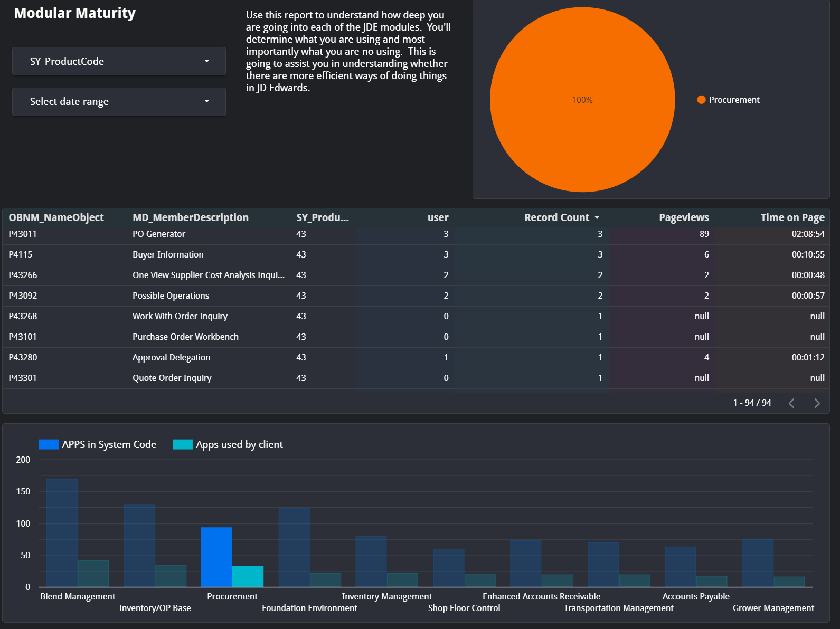Select the teal Procurement bar
This screenshot has width=840, height=629.
[248, 576]
